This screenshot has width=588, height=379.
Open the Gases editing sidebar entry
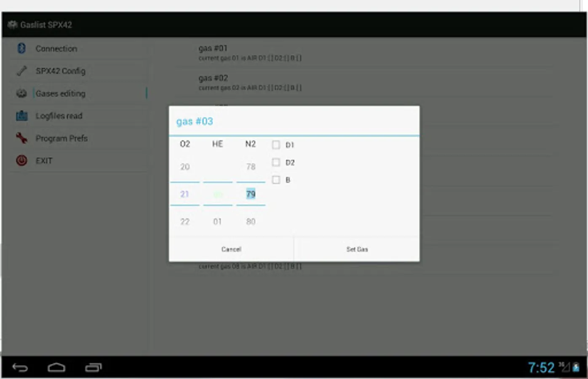pos(61,93)
